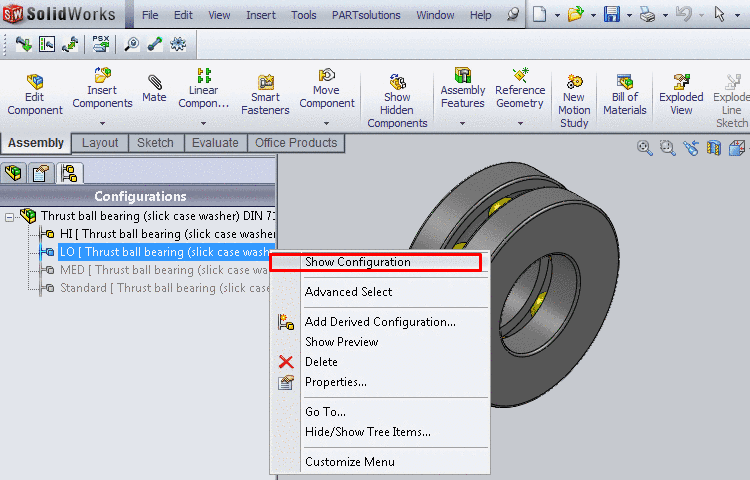Expand the New document dropdown arrow
The height and width of the screenshot is (480, 750).
click(557, 16)
